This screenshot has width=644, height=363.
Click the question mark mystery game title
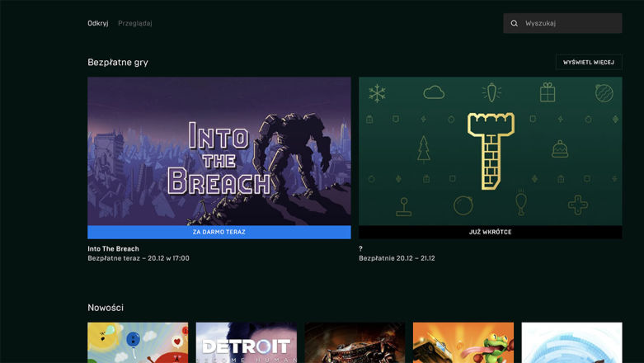[360, 248]
